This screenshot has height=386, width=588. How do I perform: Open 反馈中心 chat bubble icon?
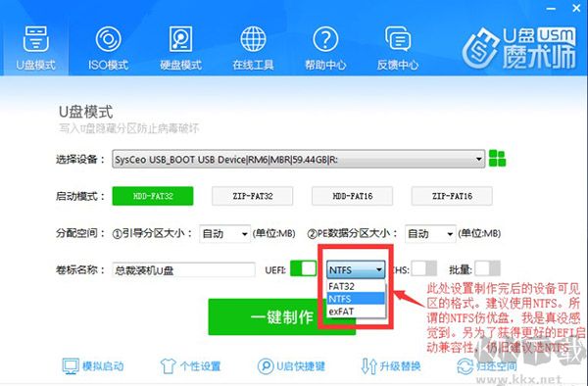pyautogui.click(x=398, y=39)
